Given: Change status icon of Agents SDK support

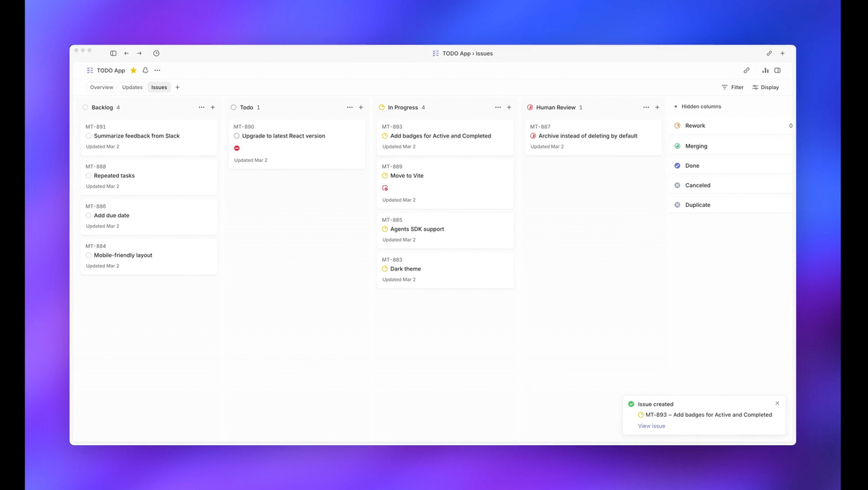Looking at the screenshot, I should [x=385, y=229].
